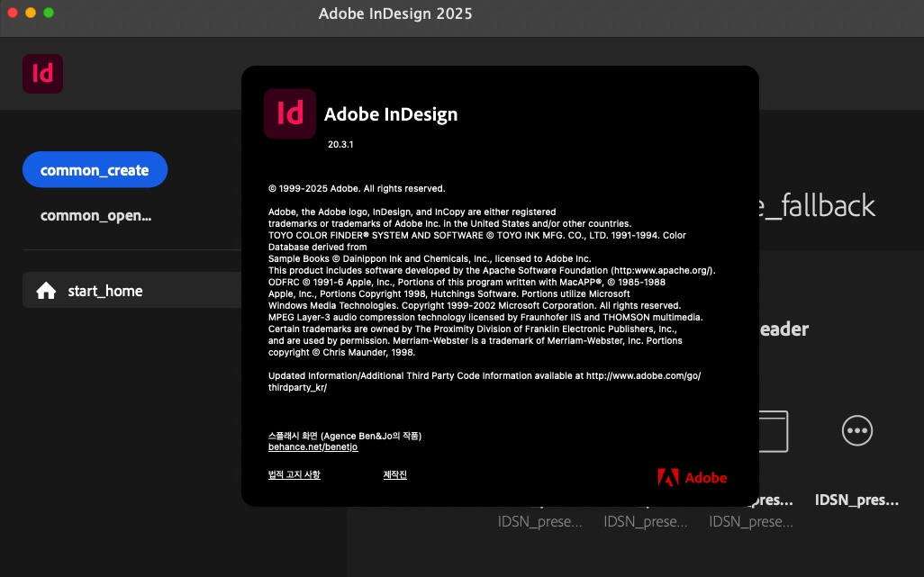The width and height of the screenshot is (924, 577).
Task: Open the 제작진 credits link
Action: (395, 474)
